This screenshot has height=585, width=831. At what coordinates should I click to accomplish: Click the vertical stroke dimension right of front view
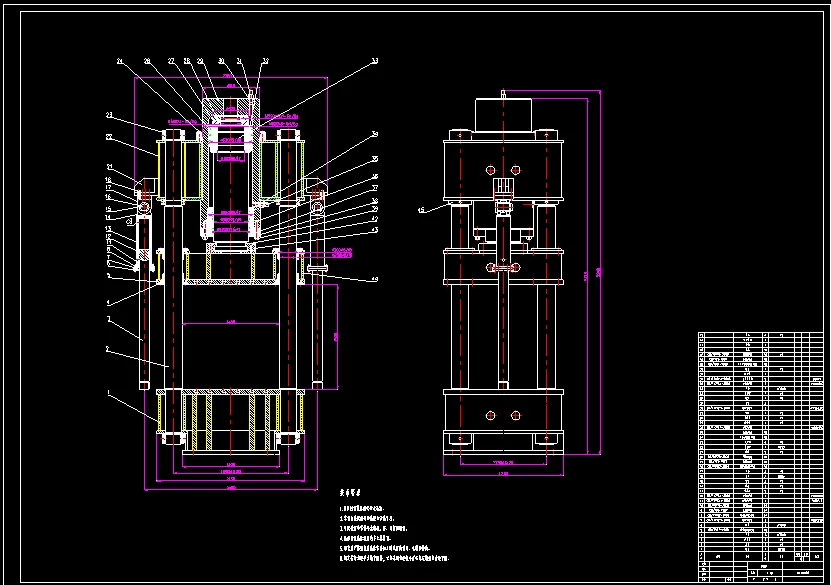(336, 336)
